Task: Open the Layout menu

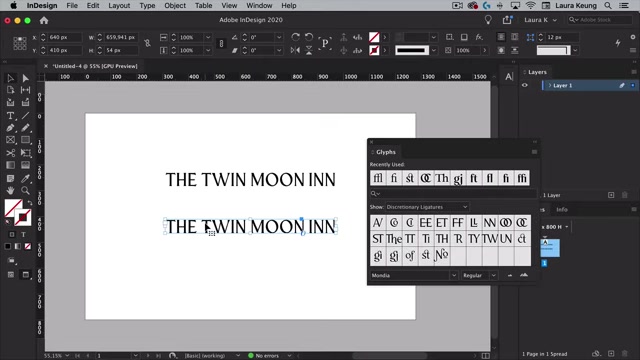Action: 119,6
